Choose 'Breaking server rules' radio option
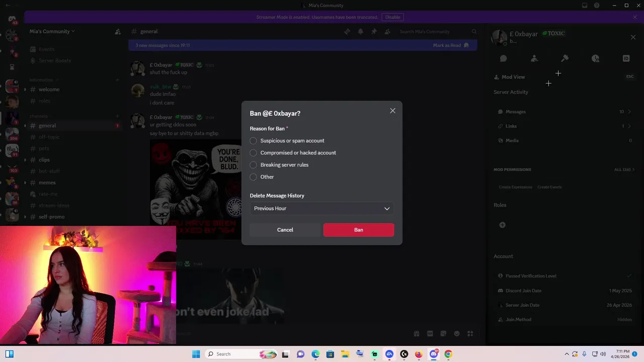Viewport: 644px width, 362px height. coord(279,165)
